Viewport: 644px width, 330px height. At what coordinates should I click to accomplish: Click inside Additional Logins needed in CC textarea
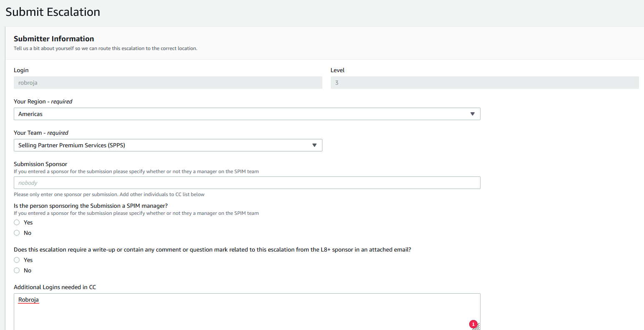tap(247, 312)
